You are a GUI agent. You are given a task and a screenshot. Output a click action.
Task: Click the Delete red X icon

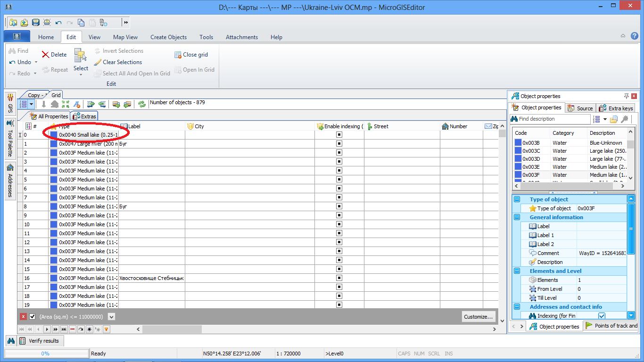[45, 55]
